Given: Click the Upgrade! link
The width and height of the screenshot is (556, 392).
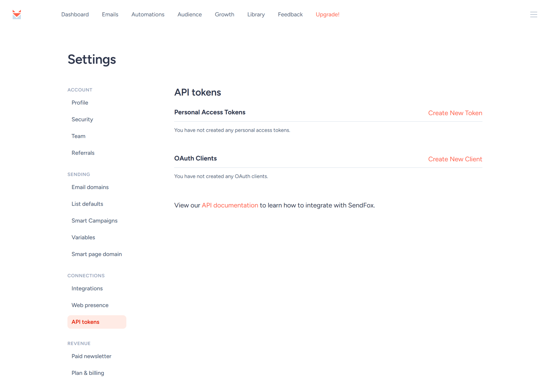Looking at the screenshot, I should (327, 14).
